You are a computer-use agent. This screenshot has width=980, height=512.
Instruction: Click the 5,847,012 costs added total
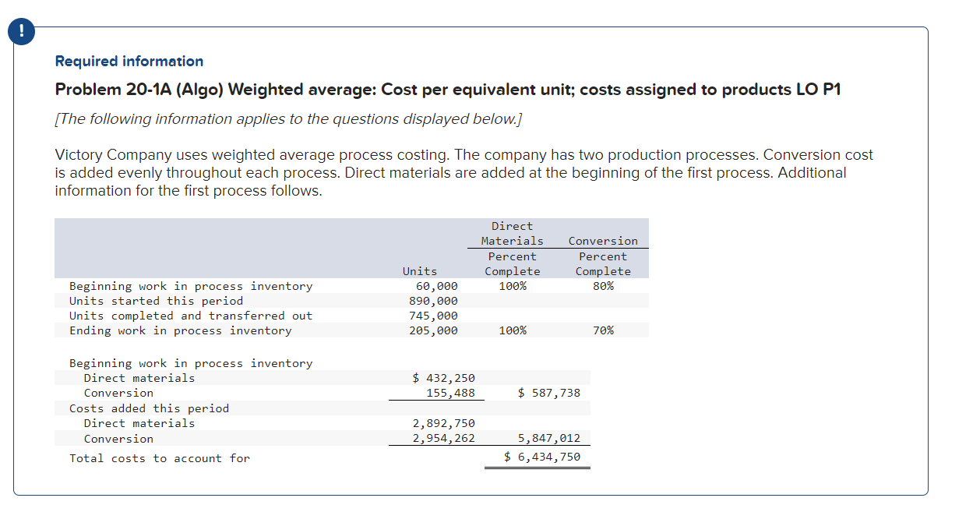click(549, 439)
